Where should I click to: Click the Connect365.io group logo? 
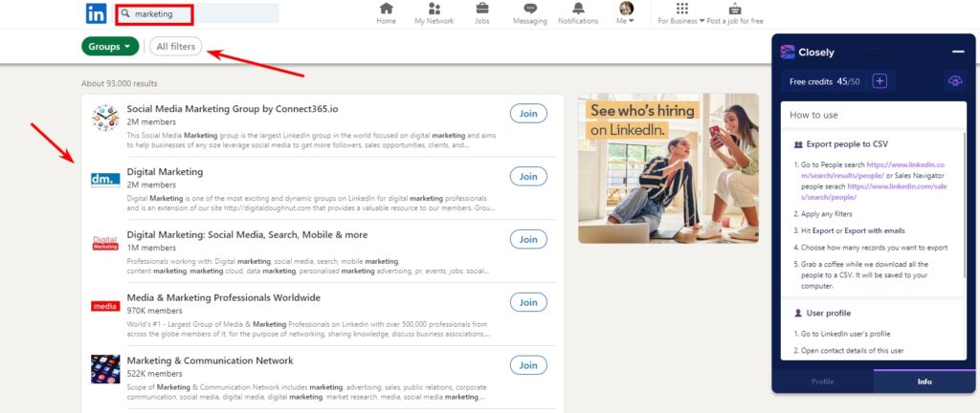pos(105,118)
